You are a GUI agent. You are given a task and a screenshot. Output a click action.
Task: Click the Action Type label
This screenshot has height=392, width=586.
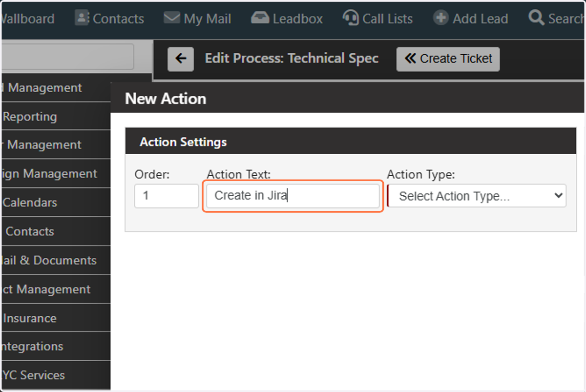[421, 174]
